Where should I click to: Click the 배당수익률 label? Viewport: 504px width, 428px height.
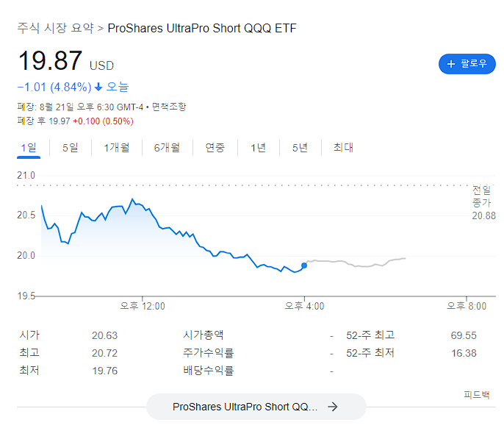(x=209, y=371)
